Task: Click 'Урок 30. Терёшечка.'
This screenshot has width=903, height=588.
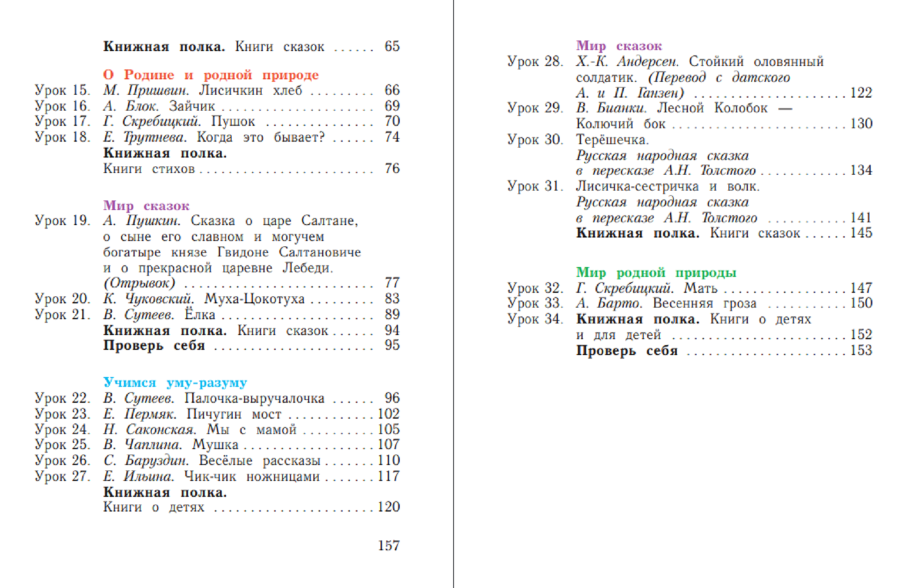Action: pos(578,140)
